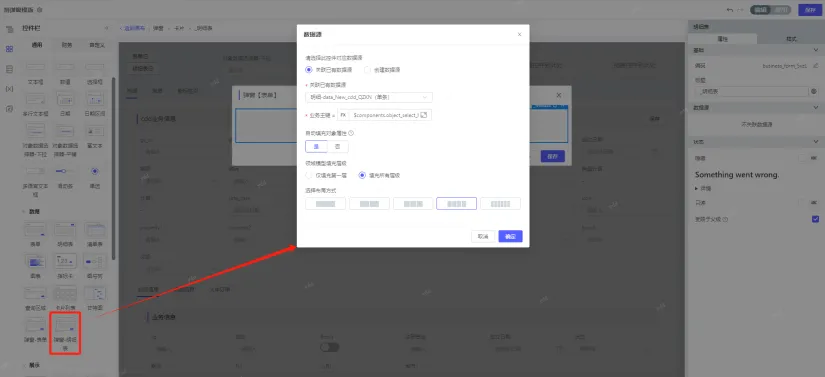825x377 pixels.
Task: Select the slider widget in the control palette
Action: coord(65,177)
